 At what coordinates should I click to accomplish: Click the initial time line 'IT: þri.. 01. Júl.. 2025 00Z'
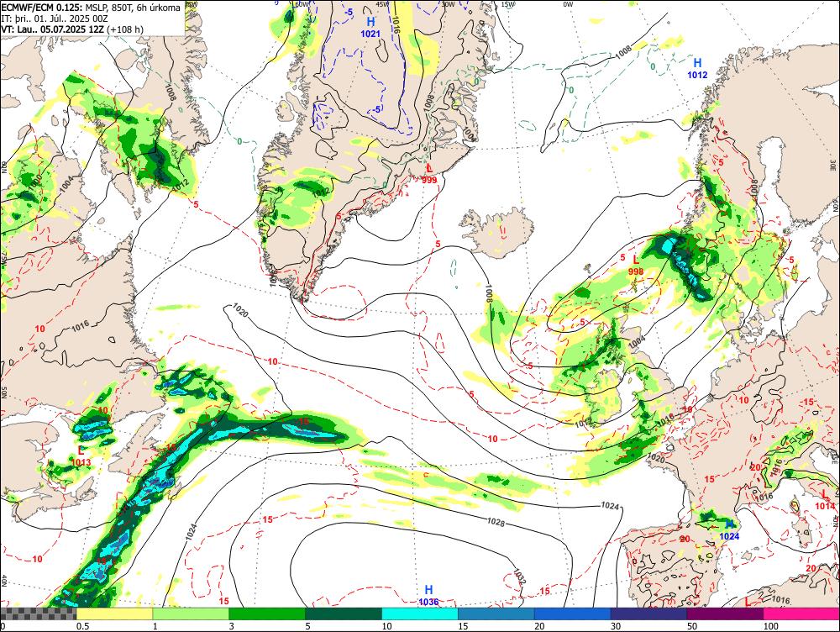(55, 18)
